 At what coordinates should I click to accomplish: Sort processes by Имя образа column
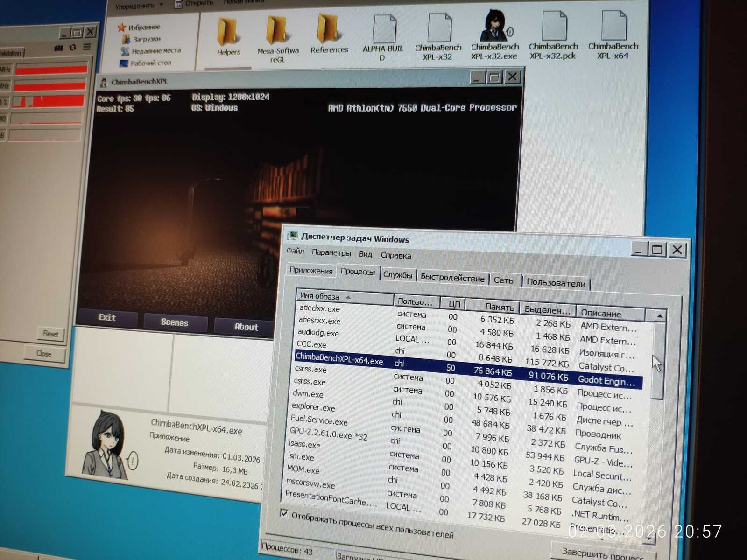point(345,297)
